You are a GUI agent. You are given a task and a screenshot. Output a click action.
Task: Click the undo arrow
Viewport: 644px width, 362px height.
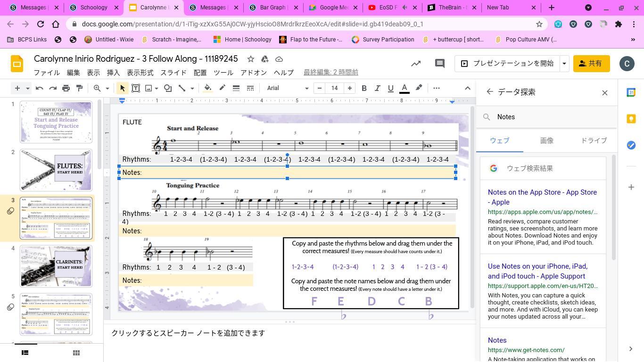point(40,88)
